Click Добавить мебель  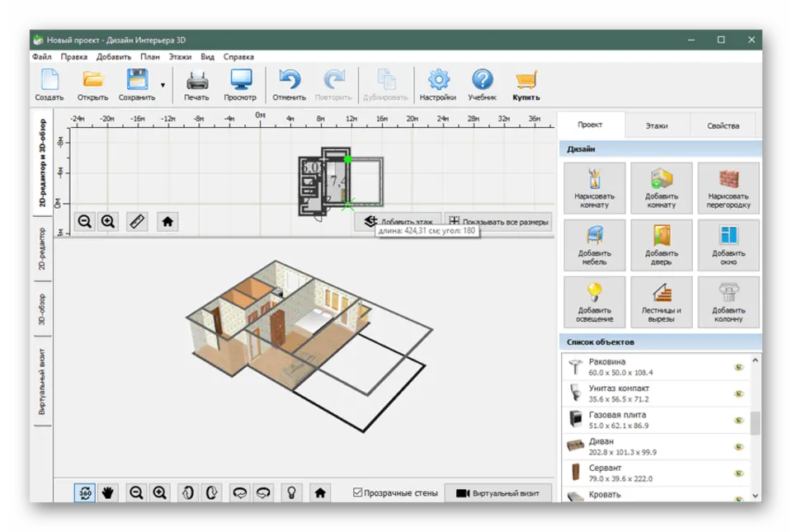[x=595, y=245]
